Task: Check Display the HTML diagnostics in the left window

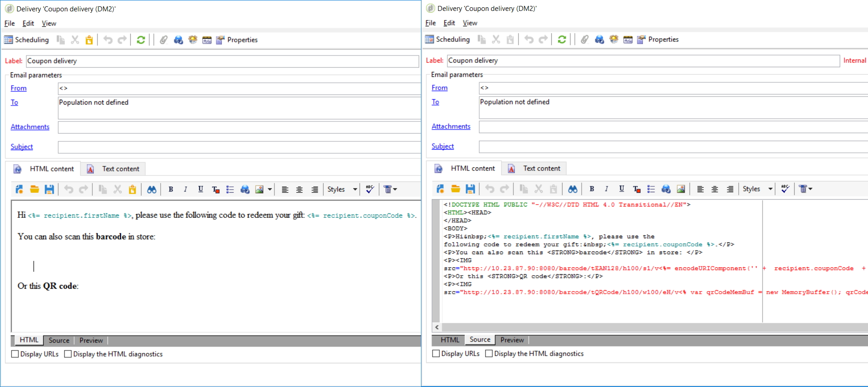Action: [x=68, y=354]
